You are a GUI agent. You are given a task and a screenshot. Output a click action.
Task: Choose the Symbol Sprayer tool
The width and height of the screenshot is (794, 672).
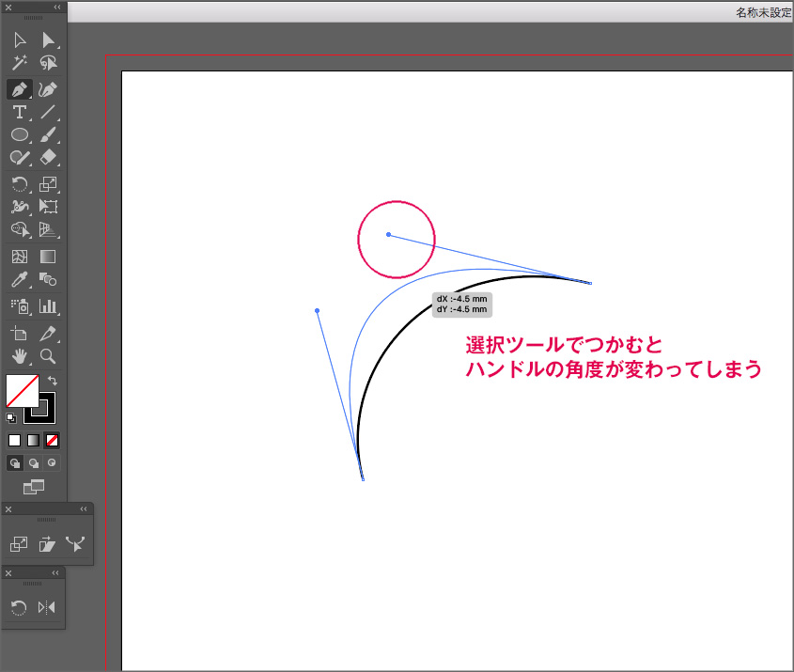pos(19,306)
